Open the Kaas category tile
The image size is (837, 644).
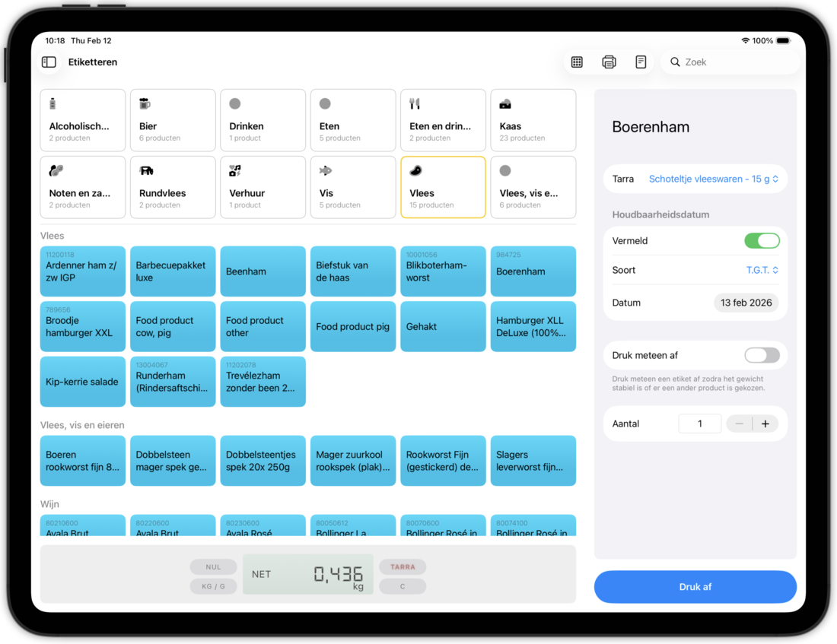(x=533, y=120)
